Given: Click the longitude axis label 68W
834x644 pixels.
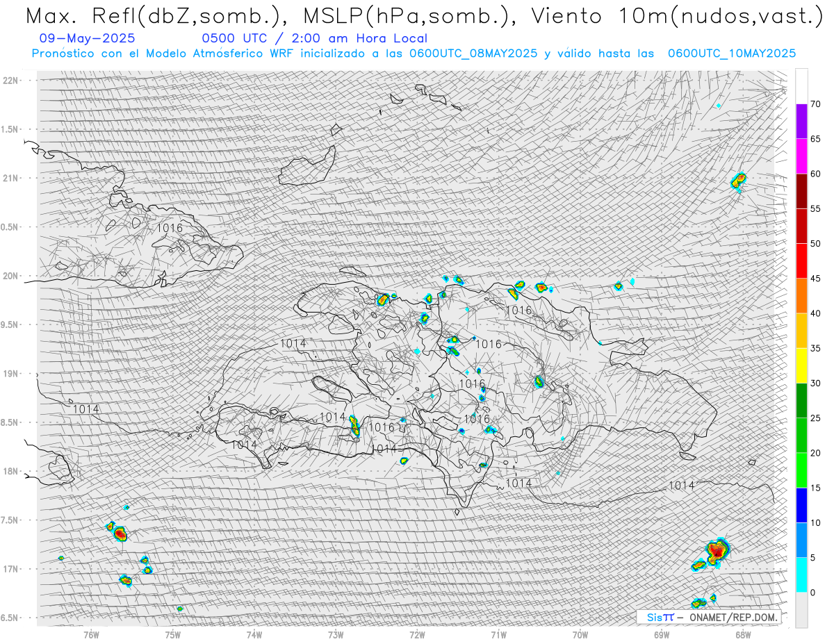Looking at the screenshot, I should tap(743, 634).
